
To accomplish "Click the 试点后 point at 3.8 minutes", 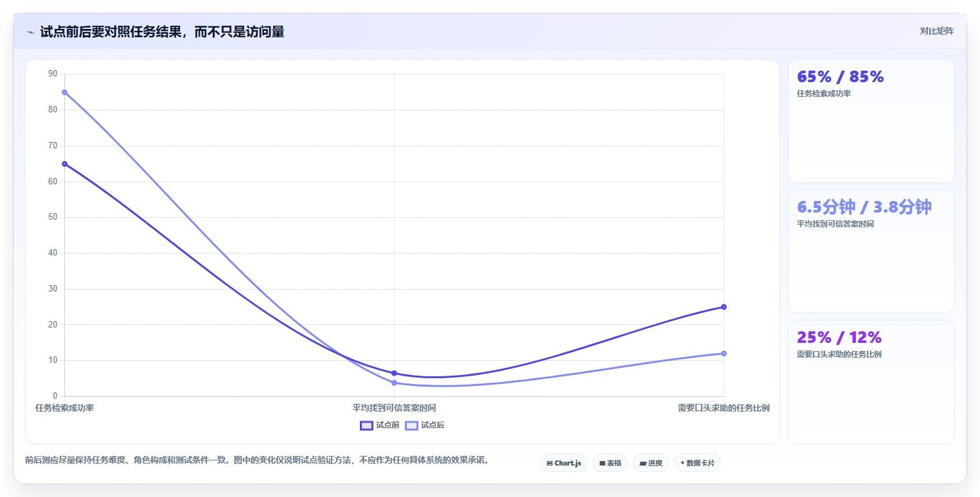I will pos(394,383).
